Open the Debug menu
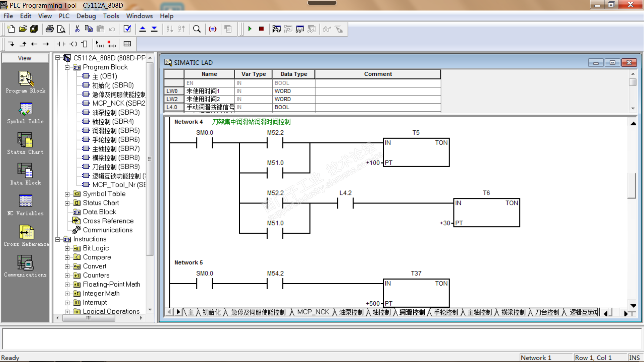Screen dimensions: 644x362 click(86, 16)
